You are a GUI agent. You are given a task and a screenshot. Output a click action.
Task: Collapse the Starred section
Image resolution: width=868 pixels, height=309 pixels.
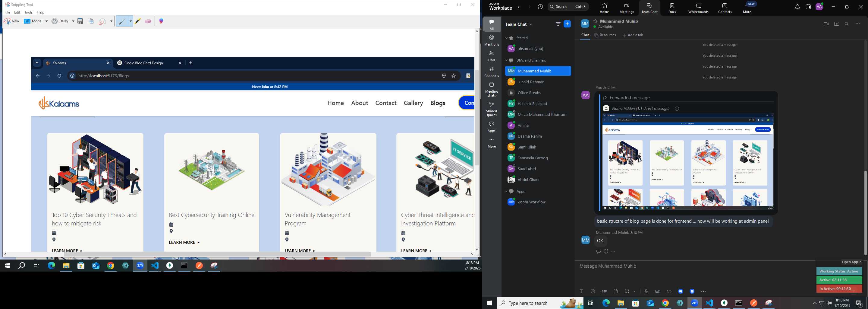[506, 38]
